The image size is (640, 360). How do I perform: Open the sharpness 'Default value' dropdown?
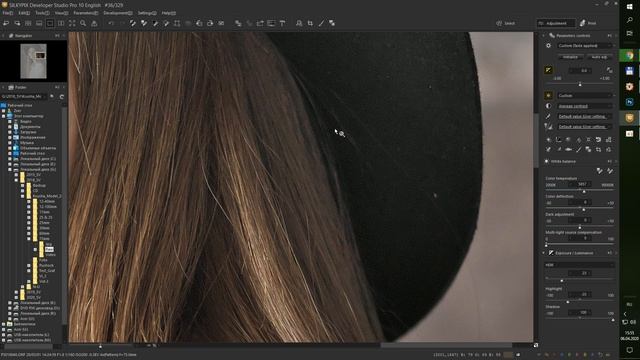[584, 127]
